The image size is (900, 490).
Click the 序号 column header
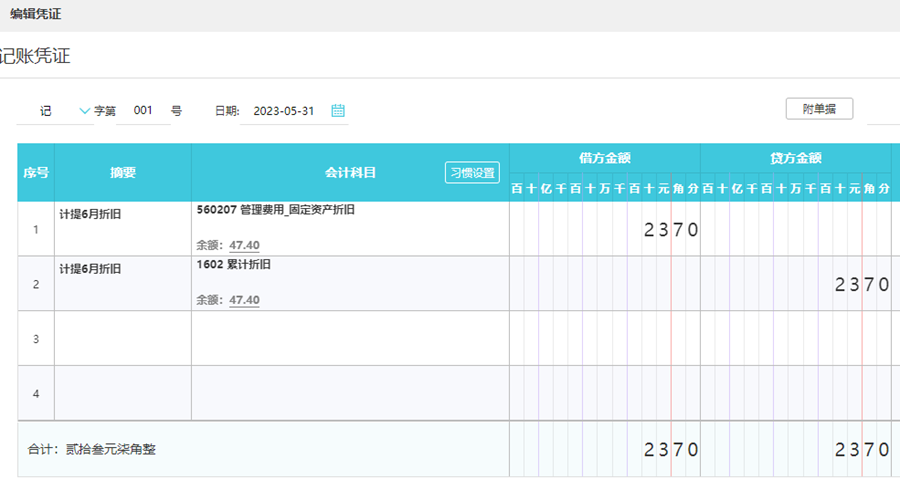tap(36, 173)
